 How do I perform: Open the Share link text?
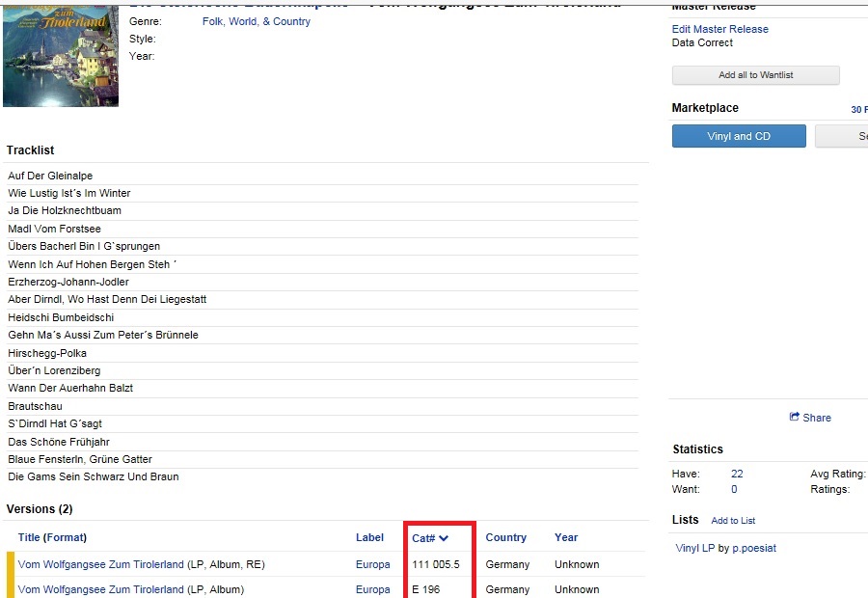(817, 418)
